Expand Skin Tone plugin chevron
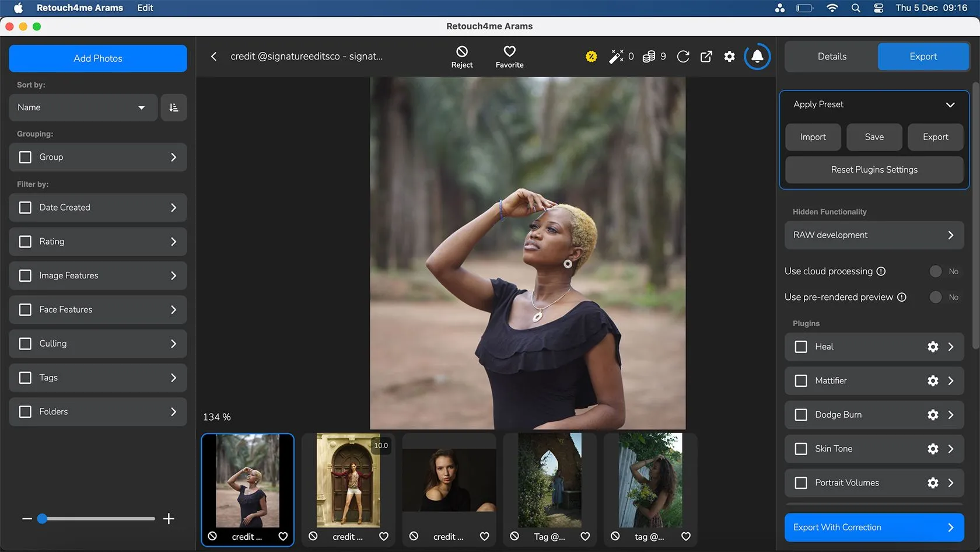This screenshot has width=980, height=552. (x=951, y=449)
